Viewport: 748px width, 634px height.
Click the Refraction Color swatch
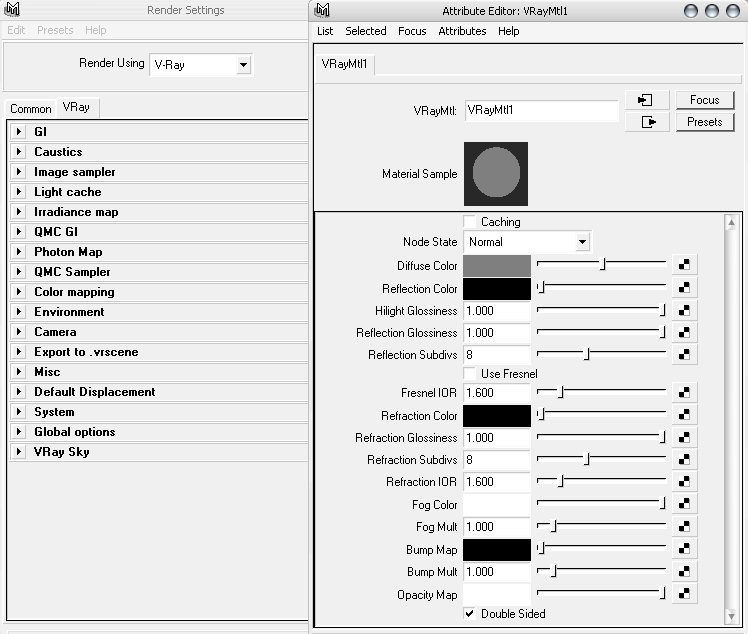(x=497, y=416)
